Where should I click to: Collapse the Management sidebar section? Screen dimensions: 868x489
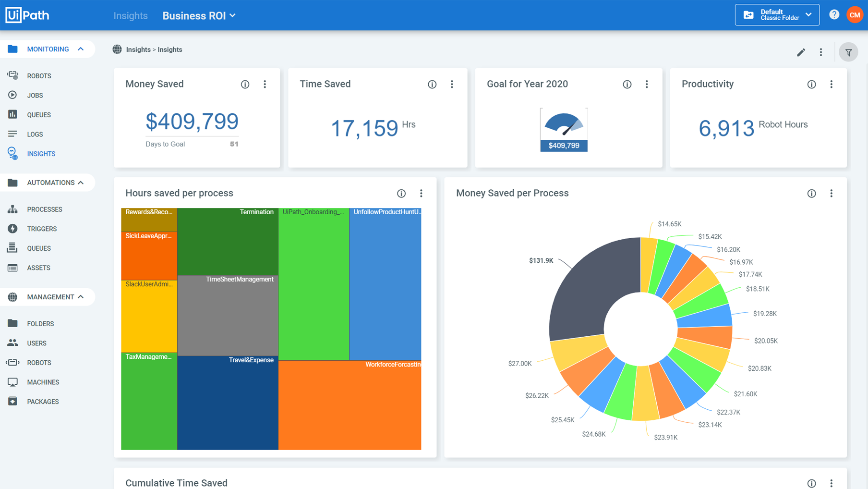tap(81, 297)
